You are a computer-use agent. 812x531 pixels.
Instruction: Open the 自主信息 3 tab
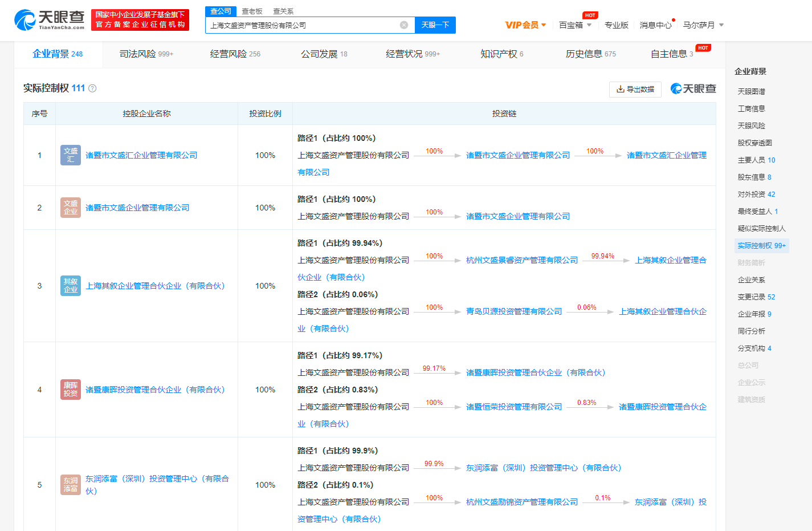[x=672, y=54]
